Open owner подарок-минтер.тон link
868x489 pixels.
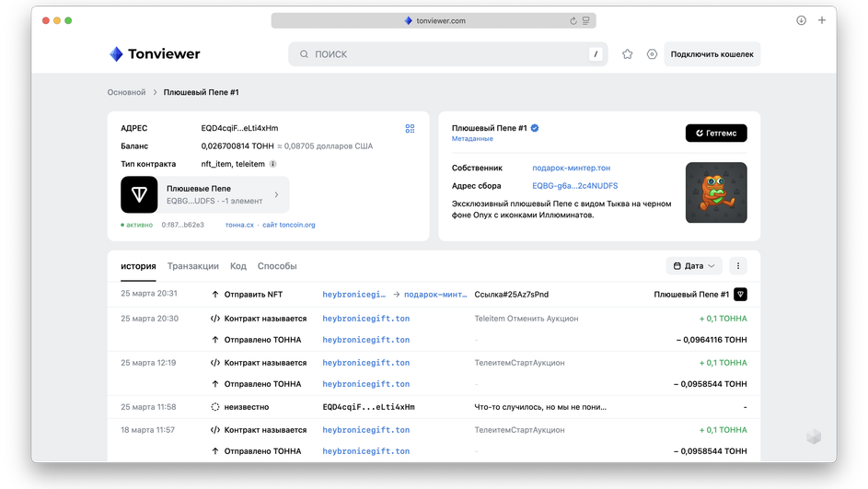pos(571,168)
